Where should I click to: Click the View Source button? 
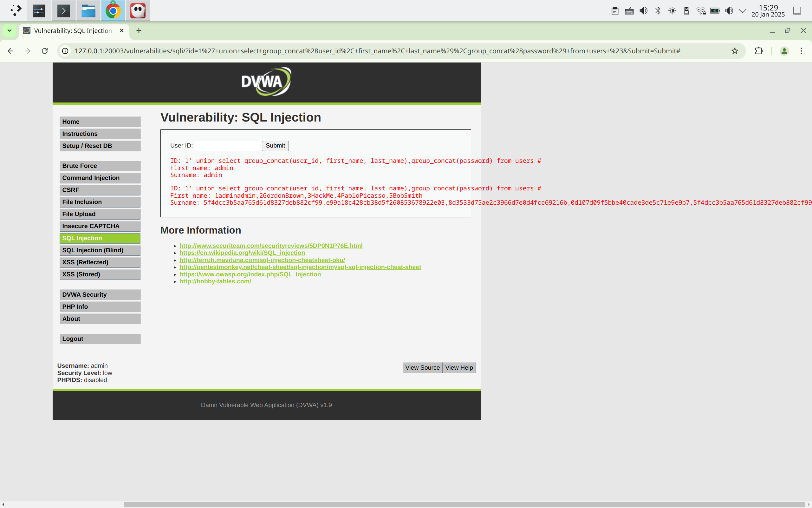422,367
